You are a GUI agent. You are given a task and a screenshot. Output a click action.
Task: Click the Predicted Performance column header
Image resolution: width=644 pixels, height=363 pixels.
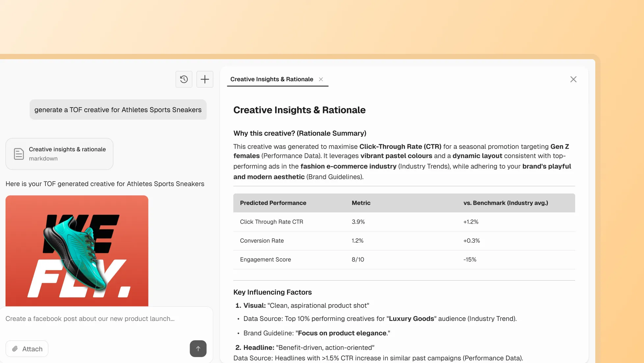[x=273, y=203]
